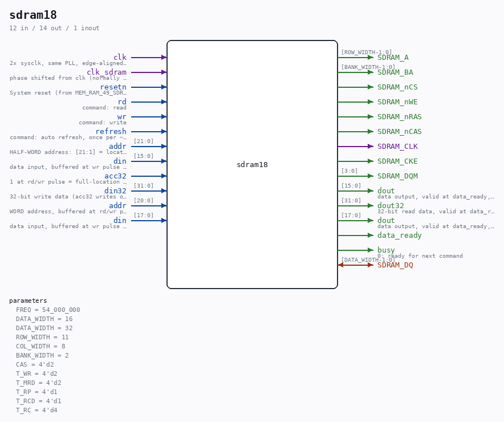The image size is (504, 422).
Task: Click the 'command: auto refresh' description
Action: 68,137
